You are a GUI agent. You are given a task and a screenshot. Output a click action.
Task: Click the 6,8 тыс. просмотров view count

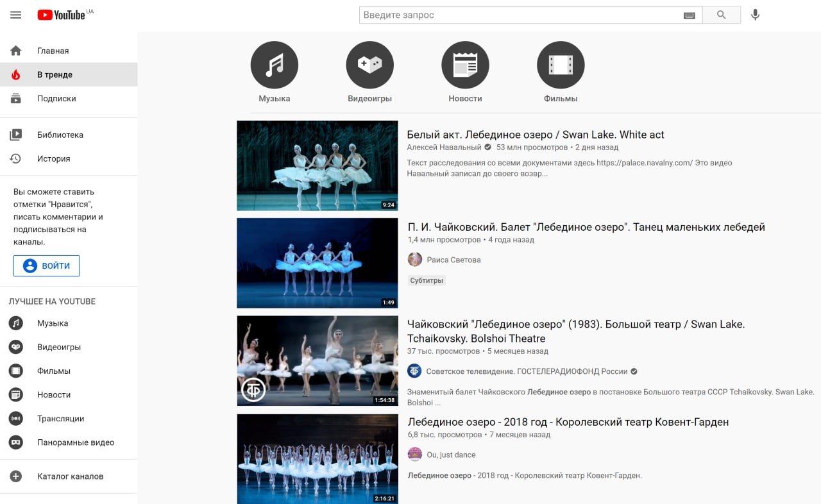click(444, 435)
